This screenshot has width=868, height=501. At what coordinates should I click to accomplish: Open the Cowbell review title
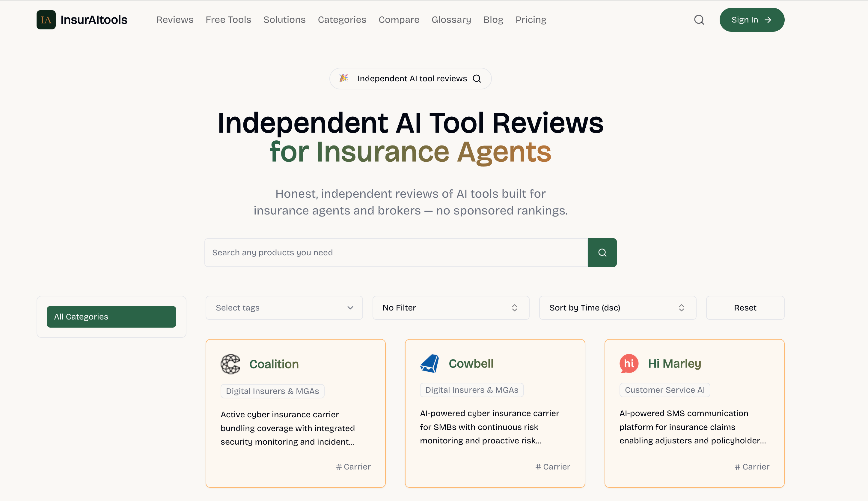471,363
